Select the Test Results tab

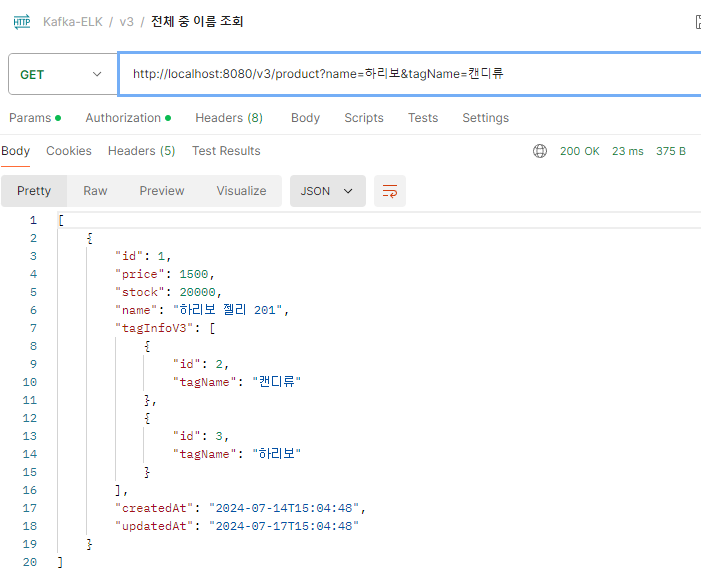pyautogui.click(x=226, y=151)
